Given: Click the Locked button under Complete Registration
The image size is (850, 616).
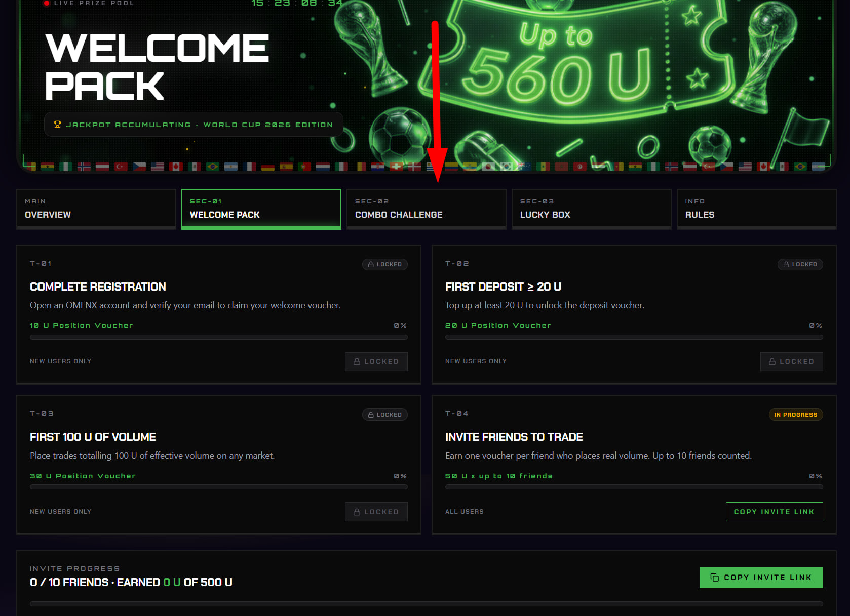Looking at the screenshot, I should (376, 361).
